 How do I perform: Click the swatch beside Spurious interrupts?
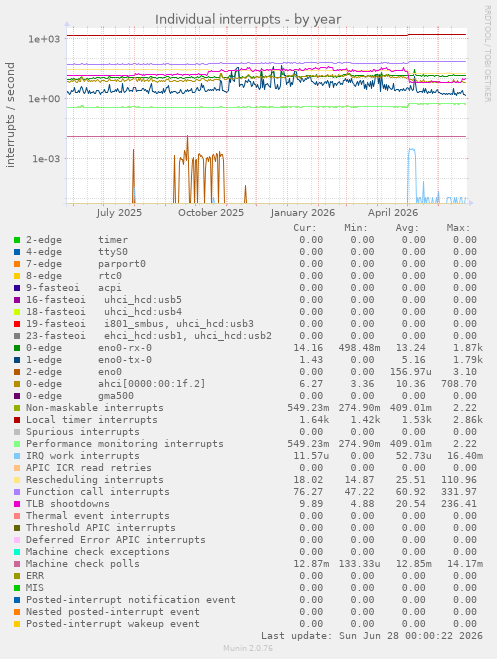coord(17,432)
